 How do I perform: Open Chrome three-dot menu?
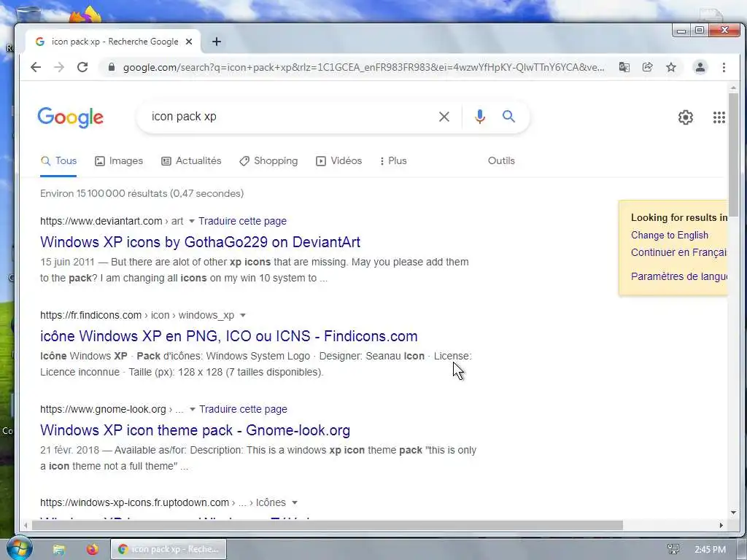(x=724, y=67)
